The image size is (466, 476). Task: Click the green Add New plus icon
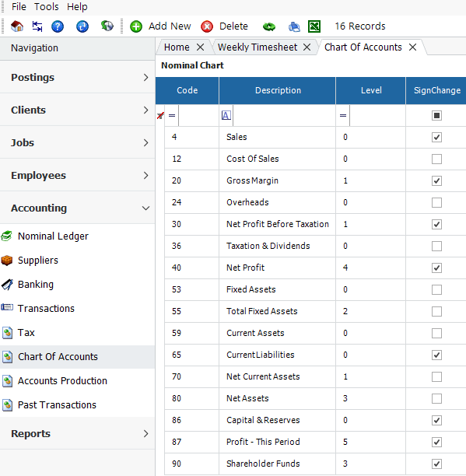135,26
